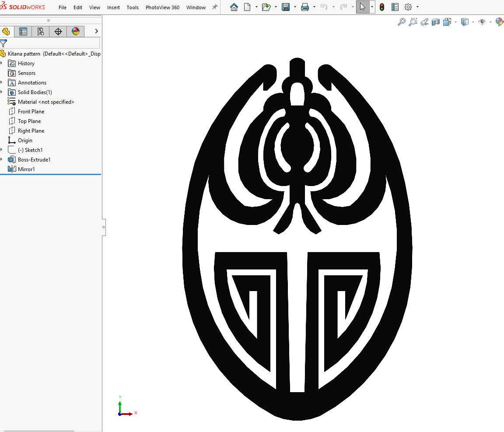Open the Window menu
Screen dimensions: 504x432
196,7
